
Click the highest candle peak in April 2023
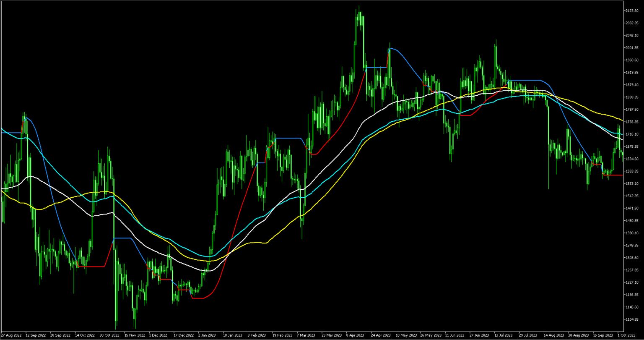(359, 7)
